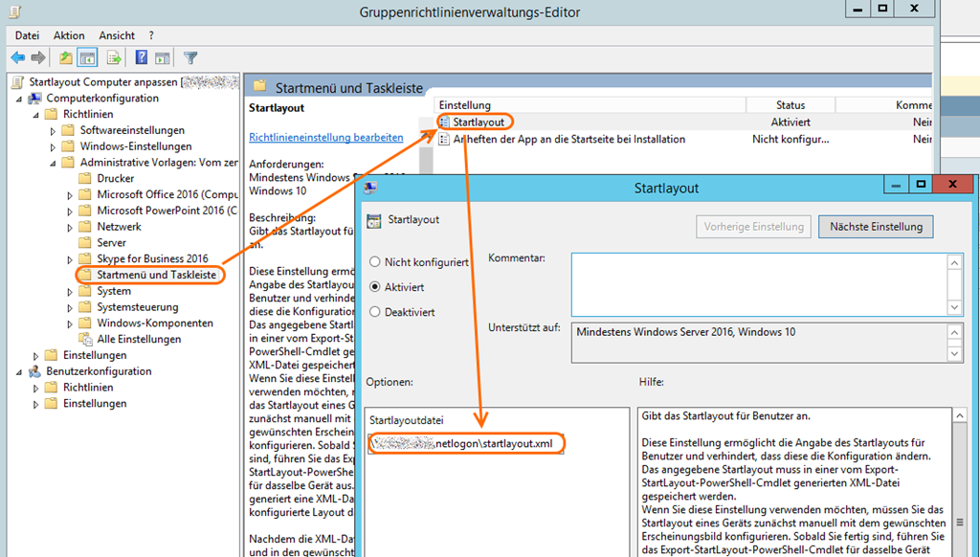Click the up-one-level folder icon
The height and width of the screenshot is (557, 980).
pyautogui.click(x=65, y=57)
